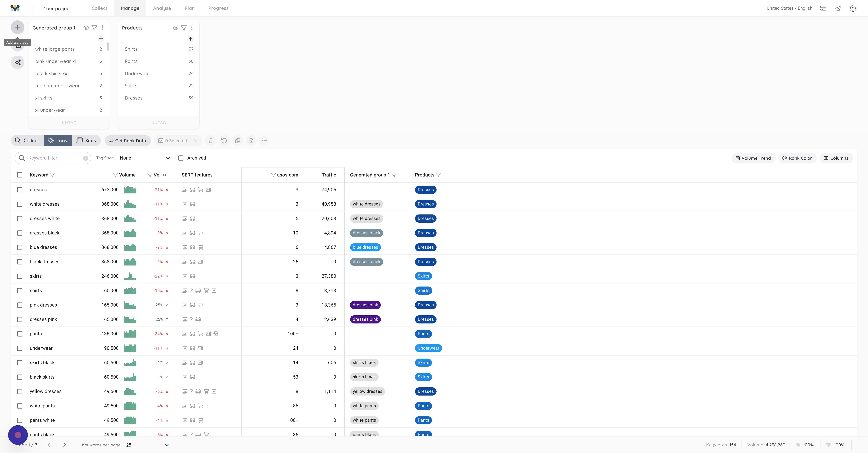The width and height of the screenshot is (868, 453).
Task: Open the settings gear icon
Action: pyautogui.click(x=853, y=8)
